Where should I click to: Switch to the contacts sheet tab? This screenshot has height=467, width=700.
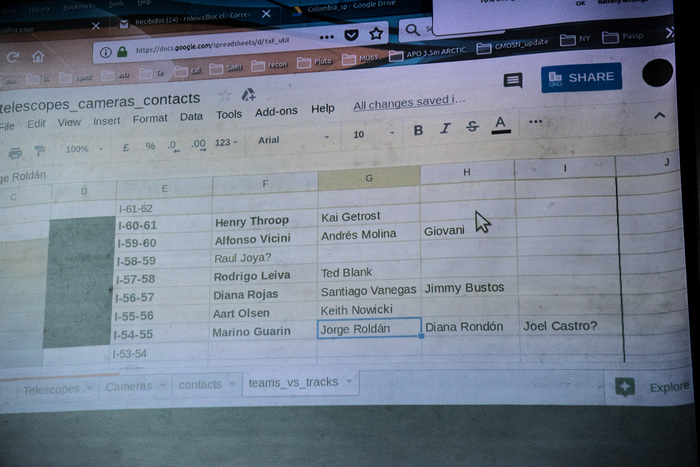click(200, 384)
